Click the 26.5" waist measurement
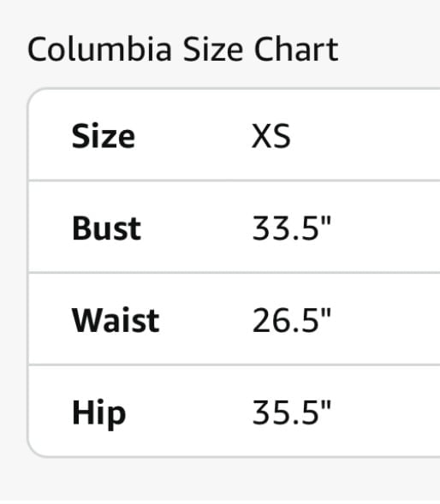 click(x=291, y=320)
